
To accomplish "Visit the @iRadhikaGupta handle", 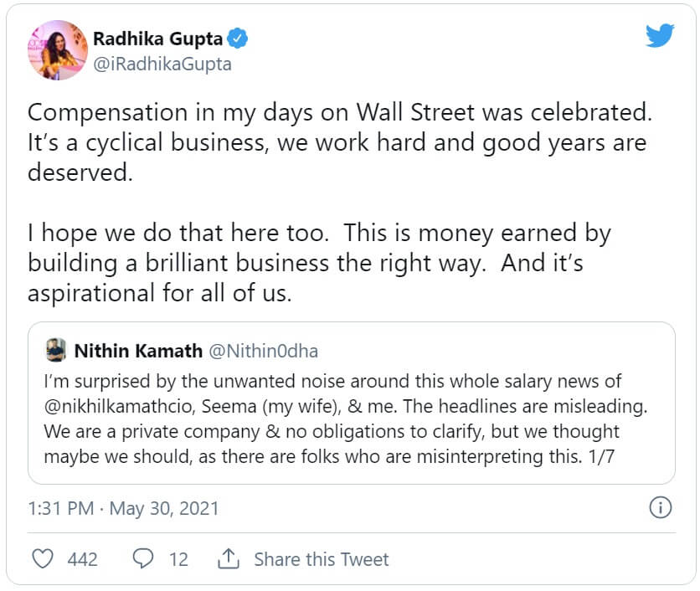I will click(x=162, y=64).
